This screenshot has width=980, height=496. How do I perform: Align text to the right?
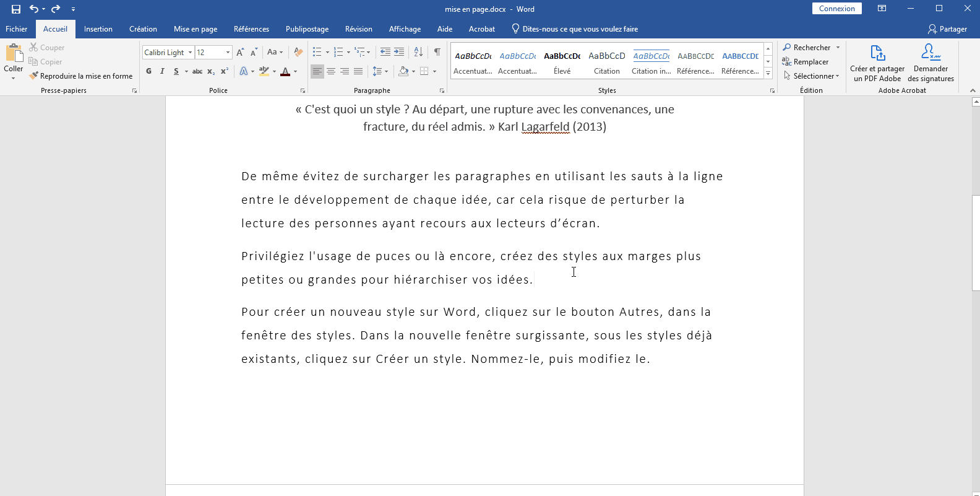coord(345,71)
